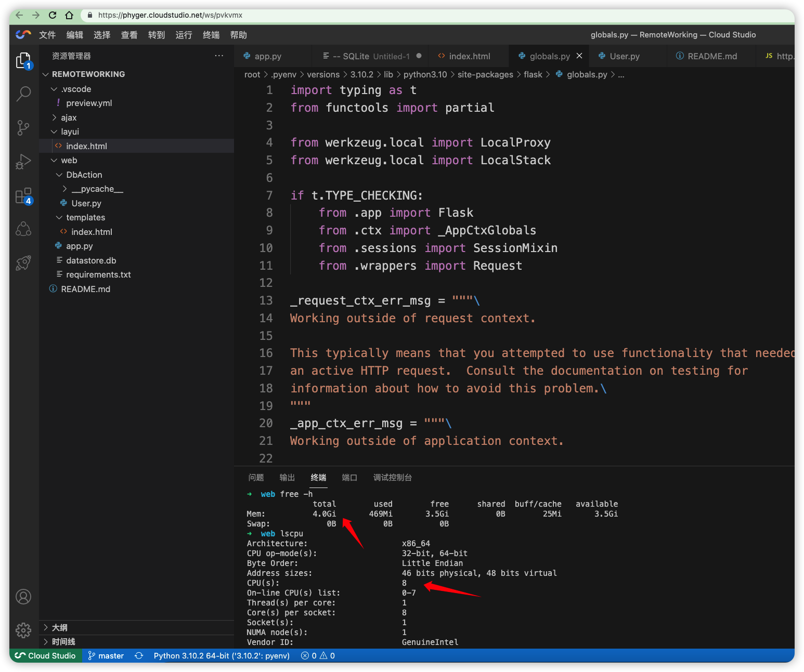
Task: Click the account icon above settings
Action: (23, 597)
